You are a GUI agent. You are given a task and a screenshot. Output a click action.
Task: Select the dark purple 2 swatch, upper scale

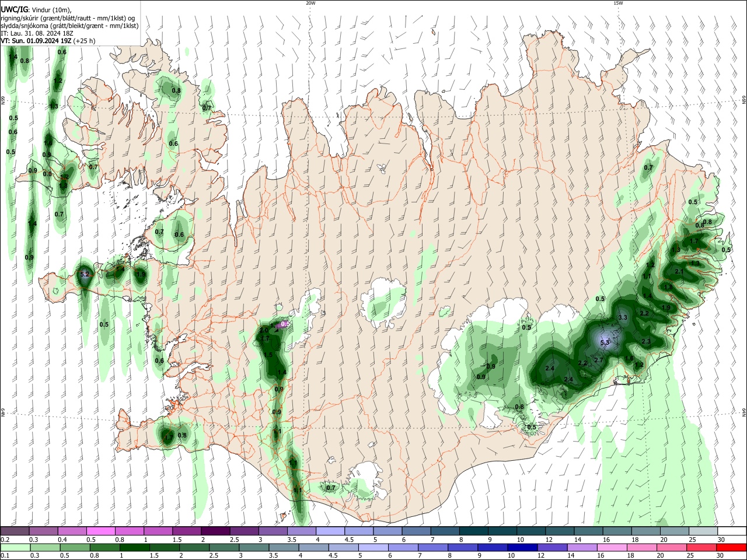pyautogui.click(x=215, y=531)
